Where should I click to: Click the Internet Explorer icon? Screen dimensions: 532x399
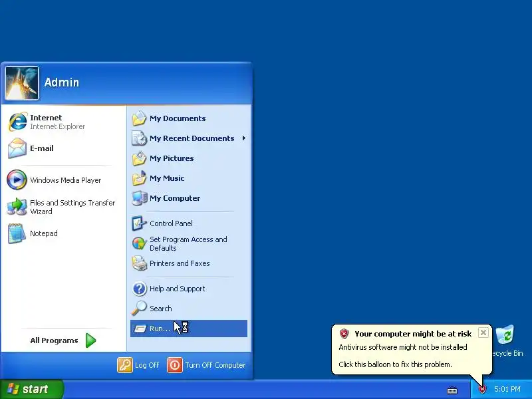click(x=17, y=122)
